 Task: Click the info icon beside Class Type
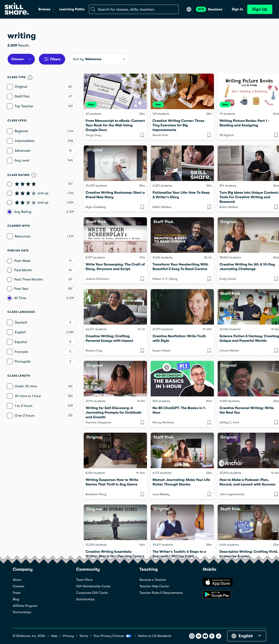(x=30, y=78)
